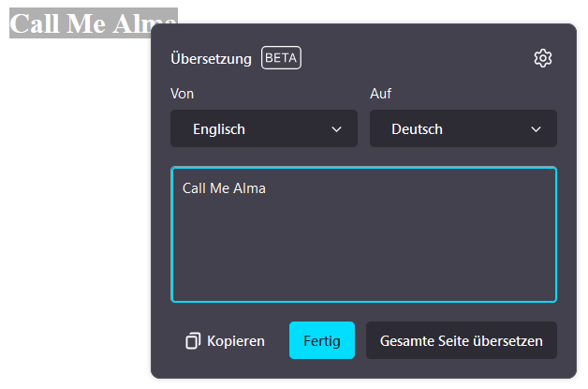This screenshot has width=588, height=389.
Task: Click the empty lower area of the translation text box
Action: pyautogui.click(x=363, y=262)
